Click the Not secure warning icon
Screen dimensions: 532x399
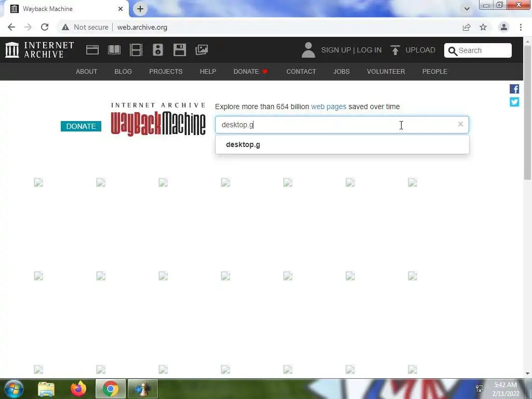(65, 27)
